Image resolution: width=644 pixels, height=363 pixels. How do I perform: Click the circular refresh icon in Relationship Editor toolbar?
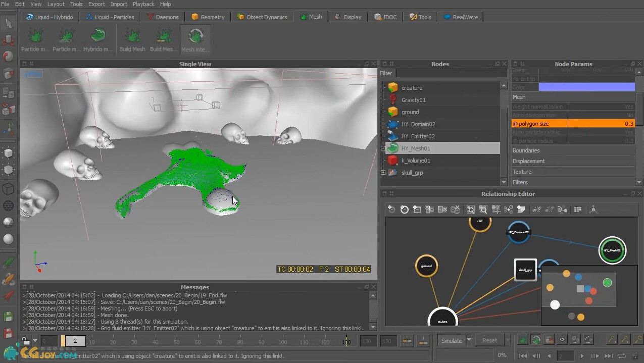404,209
